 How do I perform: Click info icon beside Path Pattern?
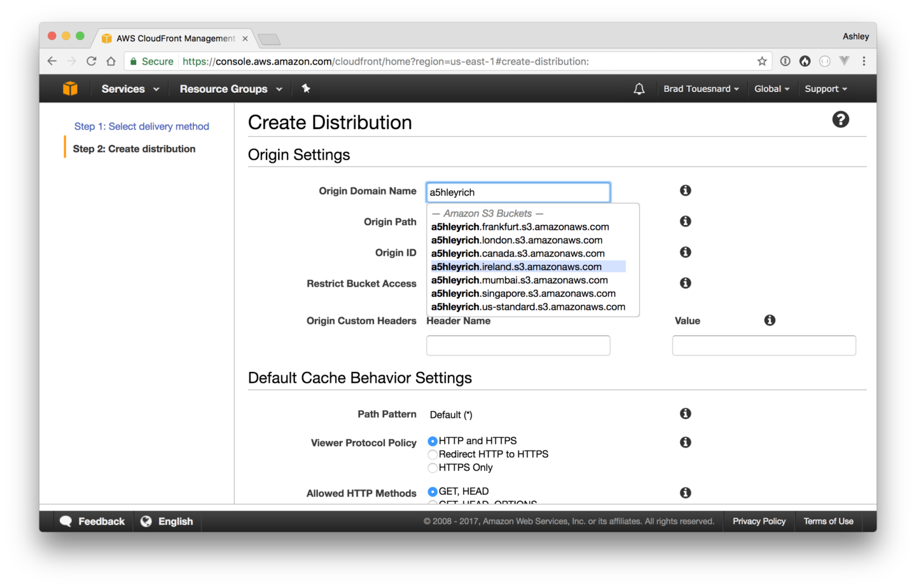pyautogui.click(x=685, y=414)
